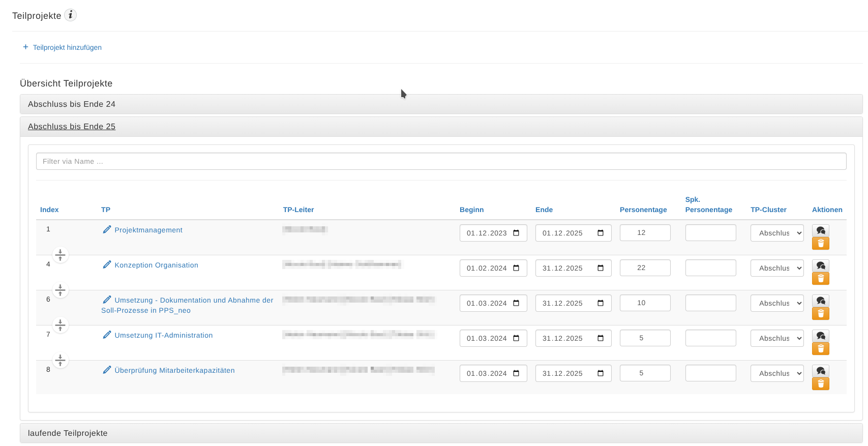Delete the Konzeption Organisation subproject
Viewport: 868px width, 446px height.
click(820, 279)
